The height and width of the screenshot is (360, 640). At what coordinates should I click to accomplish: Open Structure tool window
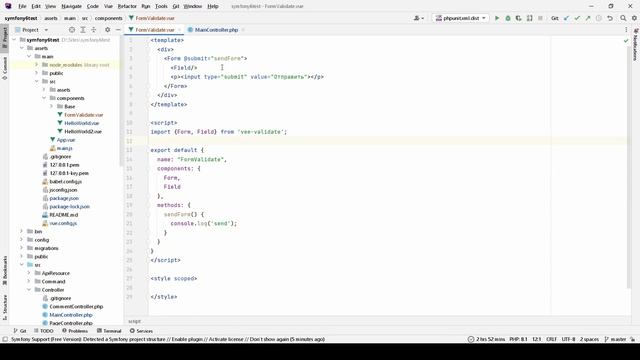click(x=4, y=307)
